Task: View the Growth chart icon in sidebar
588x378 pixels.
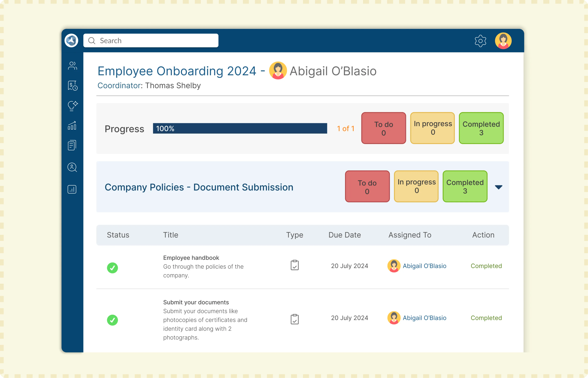Action: pos(72,126)
